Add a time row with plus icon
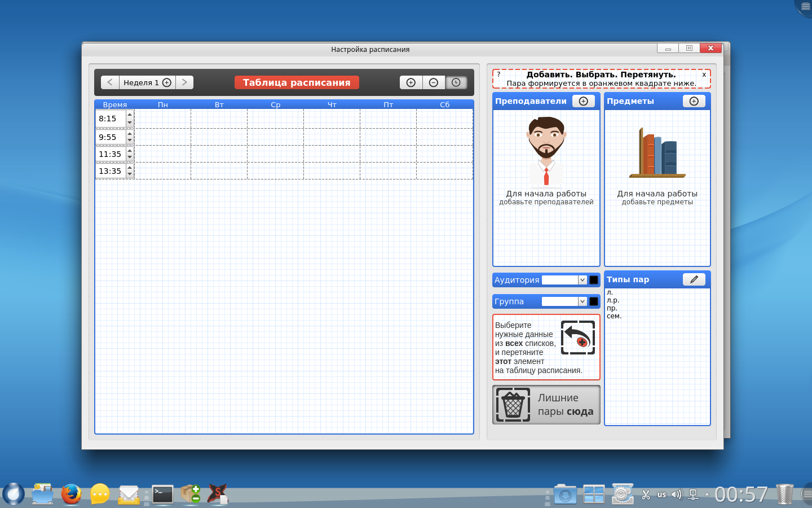The height and width of the screenshot is (508, 812). [x=411, y=82]
